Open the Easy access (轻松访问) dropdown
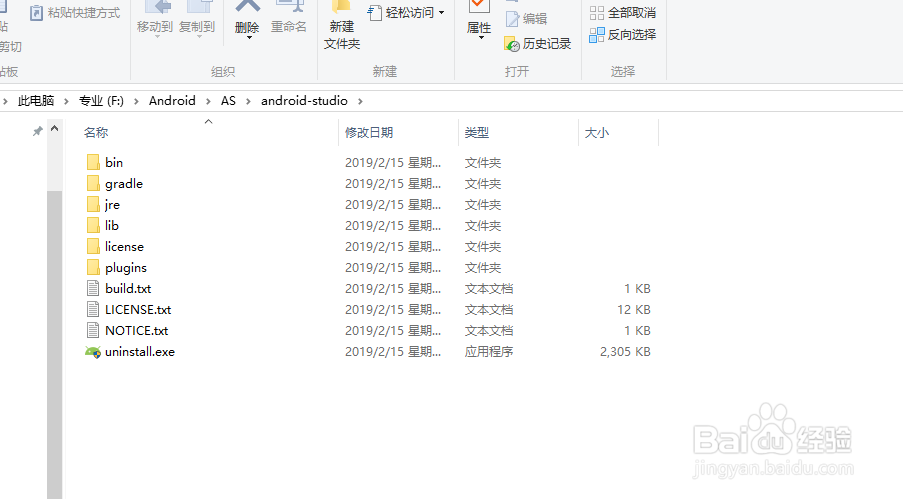The width and height of the screenshot is (903, 499). [407, 13]
